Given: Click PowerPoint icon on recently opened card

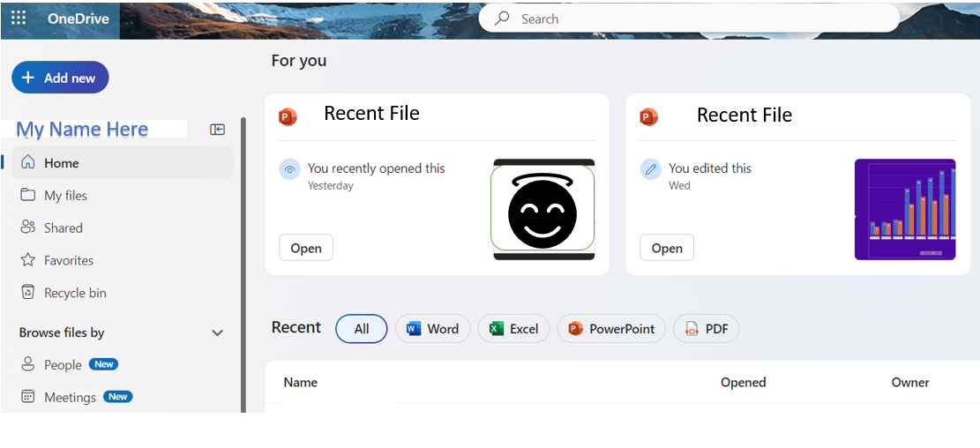Looking at the screenshot, I should [x=288, y=116].
